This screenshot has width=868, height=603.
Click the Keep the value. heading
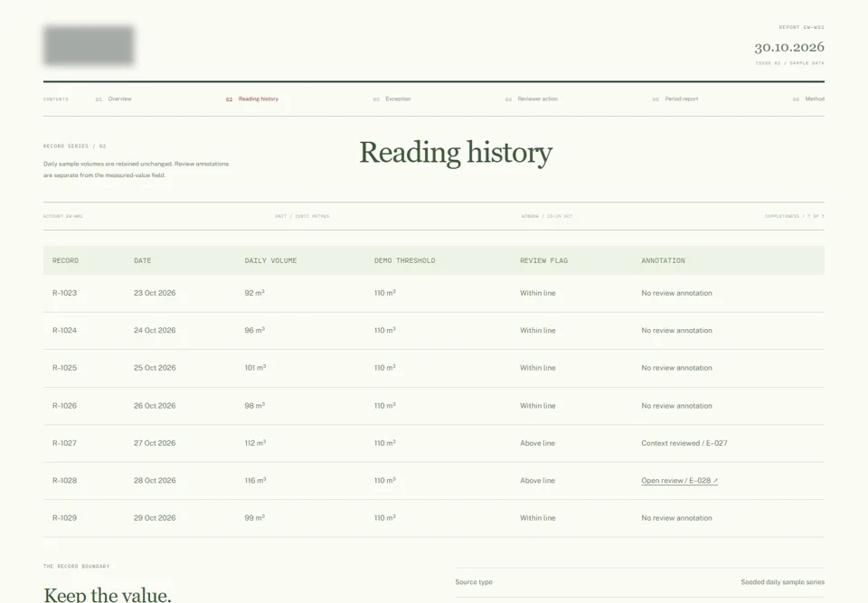pyautogui.click(x=108, y=595)
